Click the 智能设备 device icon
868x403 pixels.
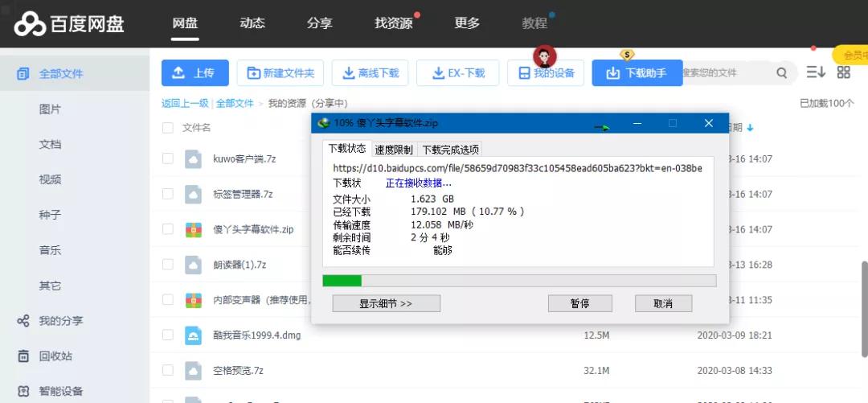coord(23,391)
